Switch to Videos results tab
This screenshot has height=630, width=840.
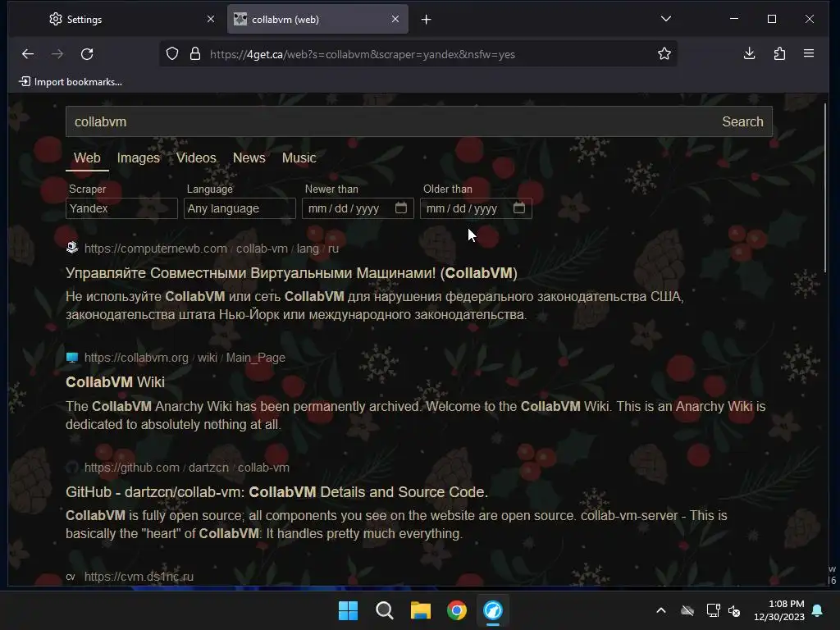point(196,158)
